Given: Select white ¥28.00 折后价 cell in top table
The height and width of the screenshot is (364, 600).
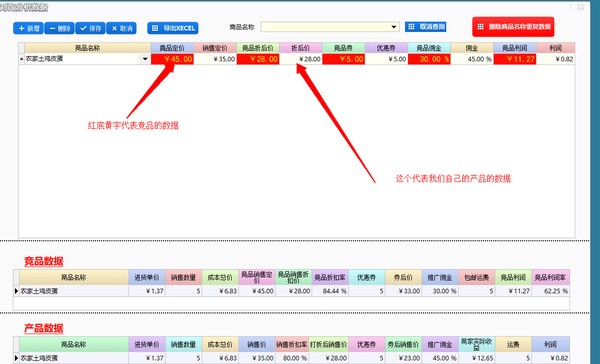Looking at the screenshot, I should (301, 59).
